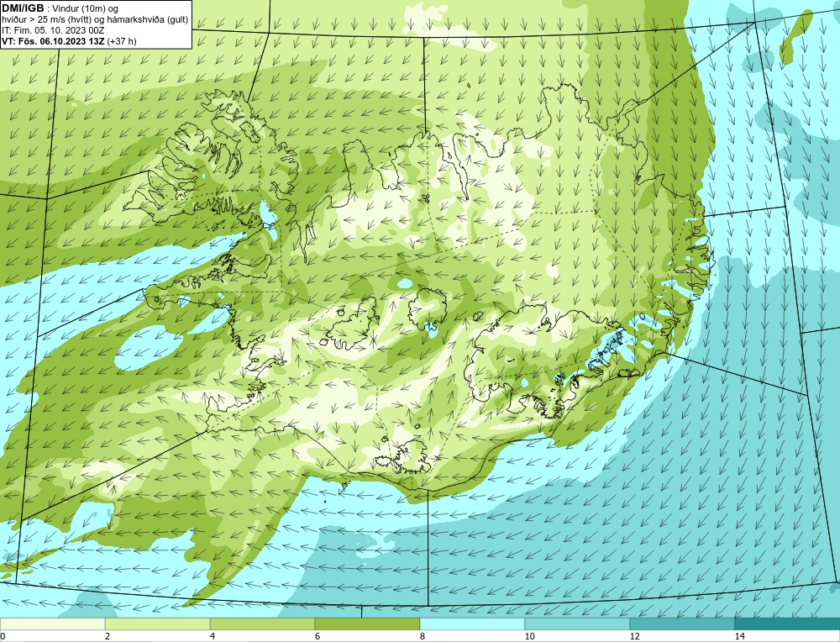The width and height of the screenshot is (840, 642).
Task: Click the light green 2–4 m/s legend swatch
Action: pyautogui.click(x=158, y=624)
